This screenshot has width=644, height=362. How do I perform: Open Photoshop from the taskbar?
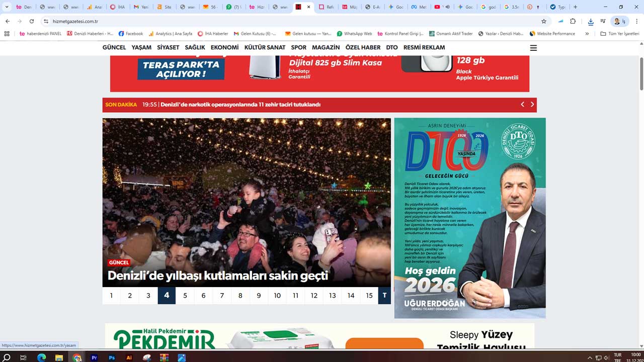point(112,357)
